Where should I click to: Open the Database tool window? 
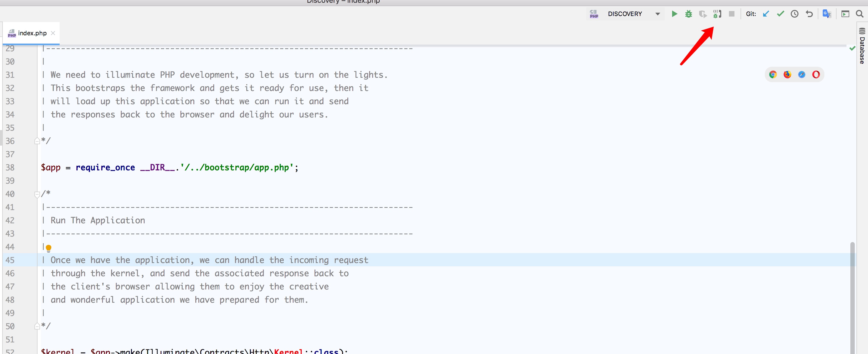(862, 46)
